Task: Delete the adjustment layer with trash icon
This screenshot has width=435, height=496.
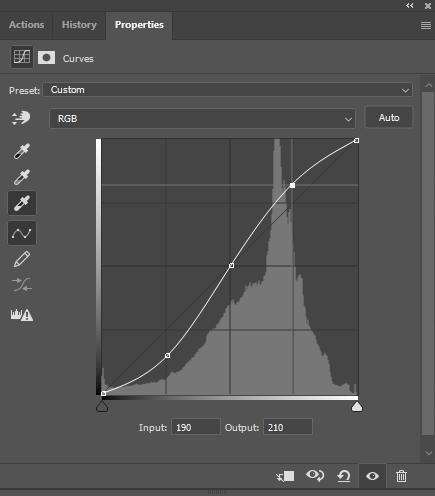Action: [x=401, y=476]
